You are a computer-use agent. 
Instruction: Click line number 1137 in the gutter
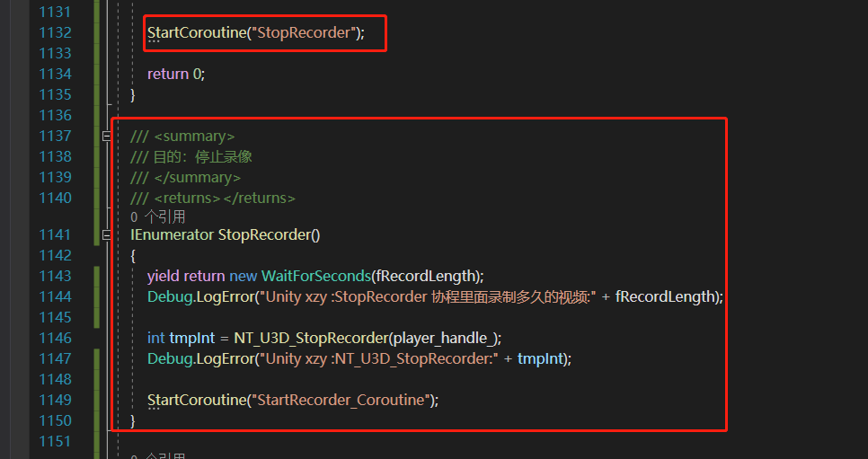tap(55, 137)
